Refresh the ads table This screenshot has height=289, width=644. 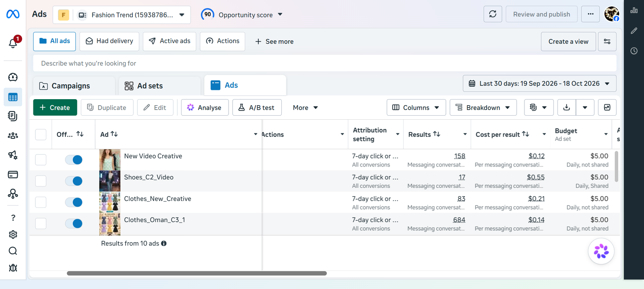(493, 14)
